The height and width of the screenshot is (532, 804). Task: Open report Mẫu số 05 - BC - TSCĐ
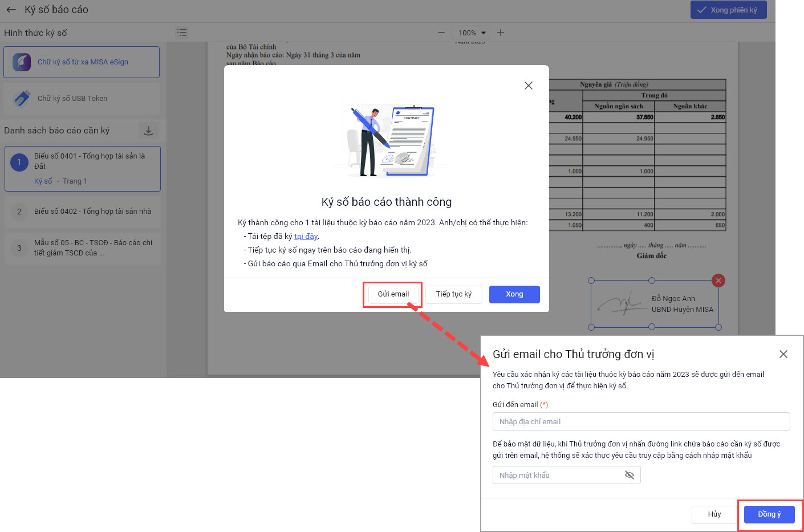[83, 248]
